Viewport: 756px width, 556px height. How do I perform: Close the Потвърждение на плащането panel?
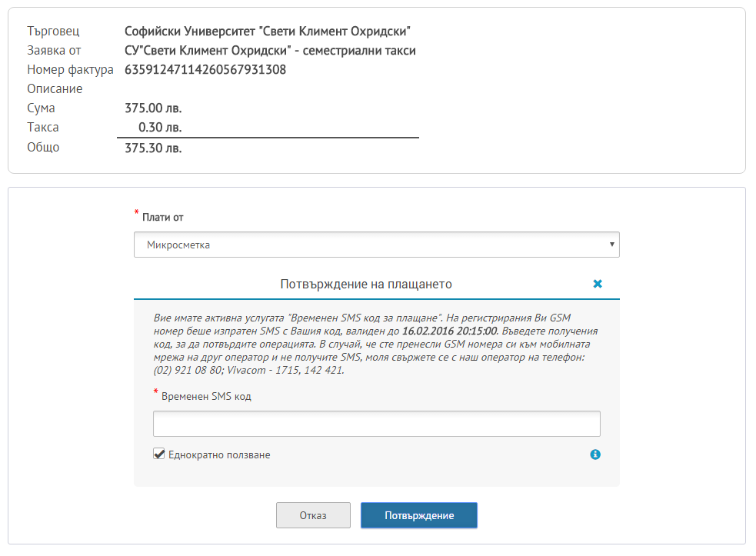tap(598, 284)
